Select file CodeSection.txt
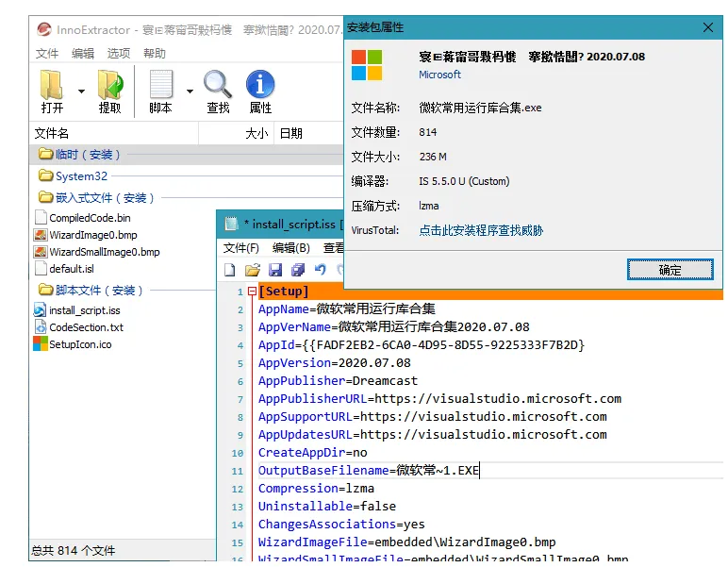Screen dimensions: 728x567 87,327
